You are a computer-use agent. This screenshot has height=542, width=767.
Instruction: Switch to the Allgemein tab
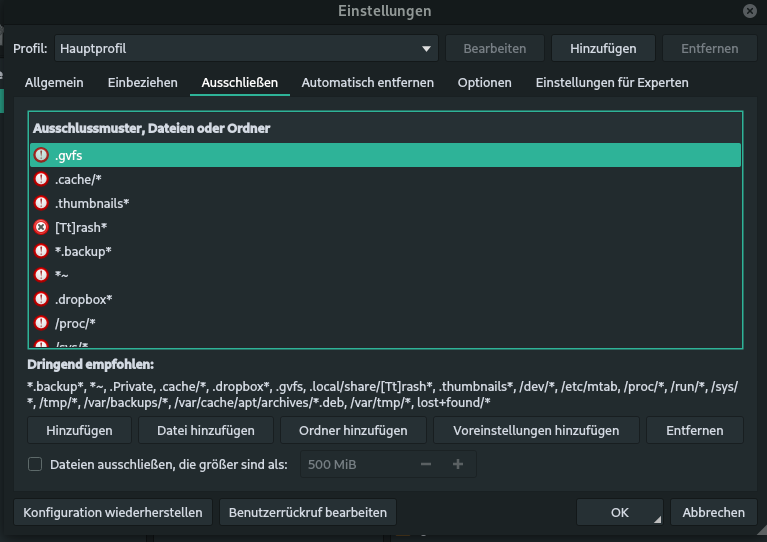point(54,83)
